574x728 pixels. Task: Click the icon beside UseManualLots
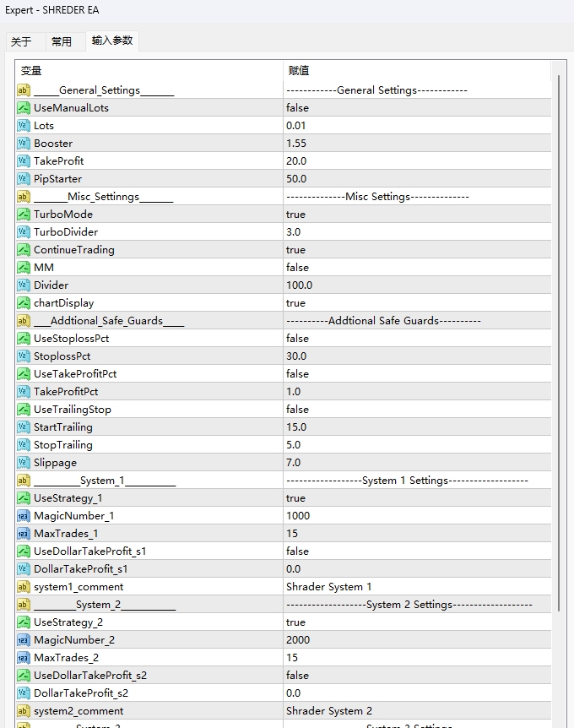24,108
